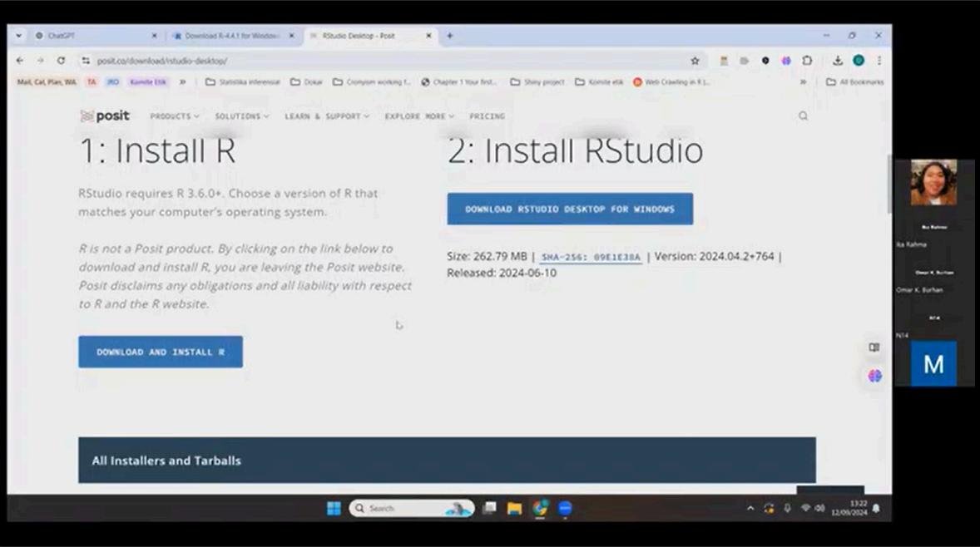Viewport: 980px width, 547px height.
Task: Expand the Learn & Support menu
Action: click(327, 116)
